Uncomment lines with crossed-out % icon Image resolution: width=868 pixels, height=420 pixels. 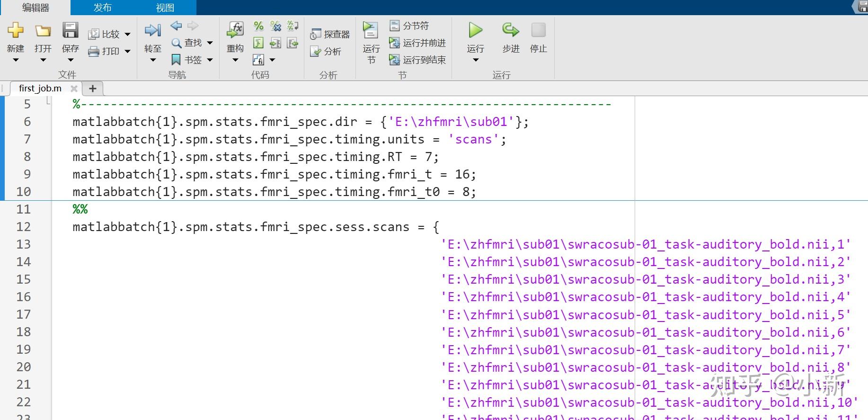pyautogui.click(x=275, y=26)
